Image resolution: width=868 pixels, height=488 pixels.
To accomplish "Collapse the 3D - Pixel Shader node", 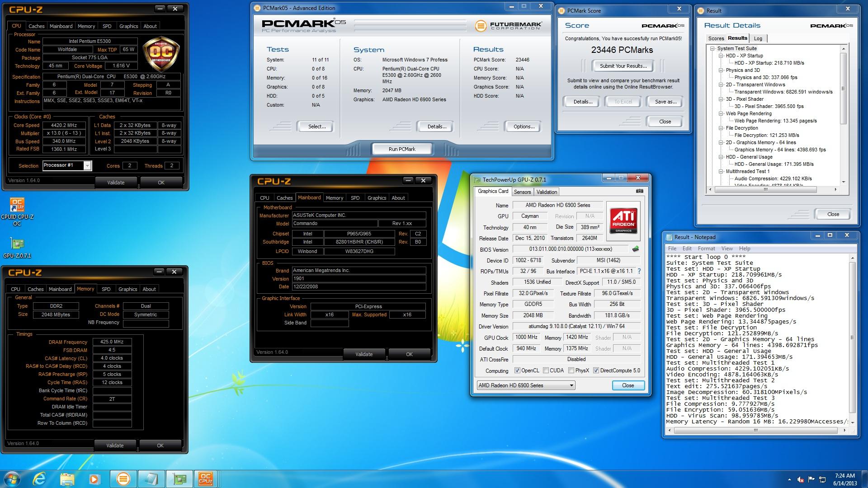I will pyautogui.click(x=721, y=99).
